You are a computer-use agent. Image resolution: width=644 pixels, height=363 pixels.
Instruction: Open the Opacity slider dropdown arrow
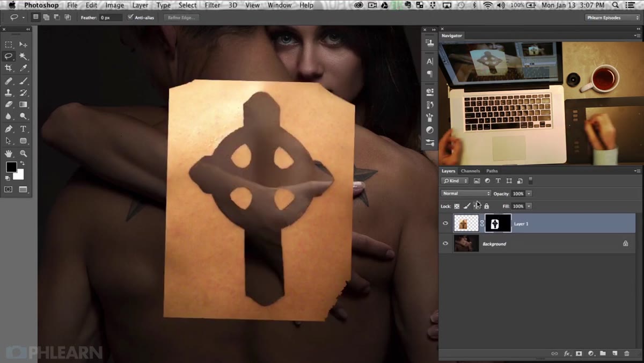tap(529, 193)
